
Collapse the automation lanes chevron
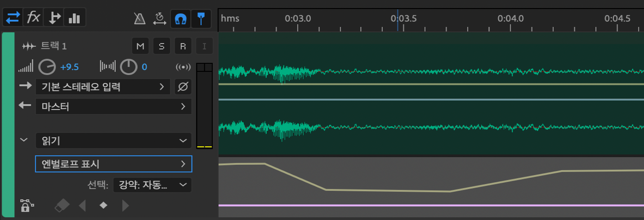[x=24, y=140]
